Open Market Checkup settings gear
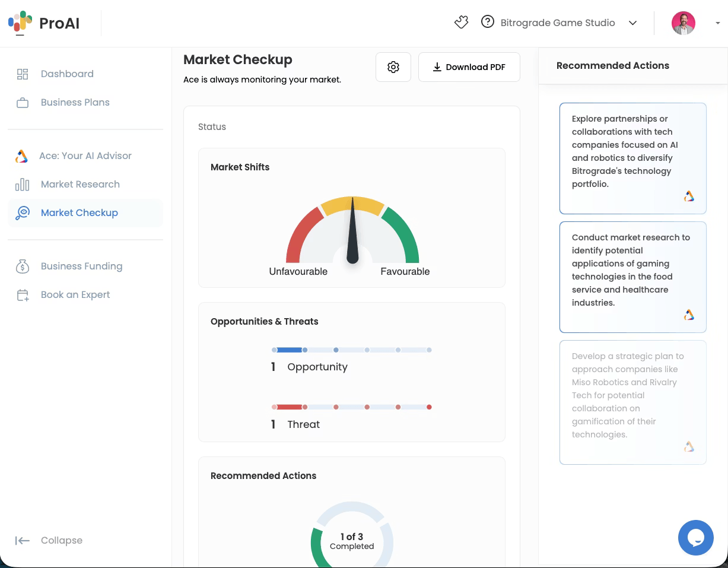 click(393, 67)
